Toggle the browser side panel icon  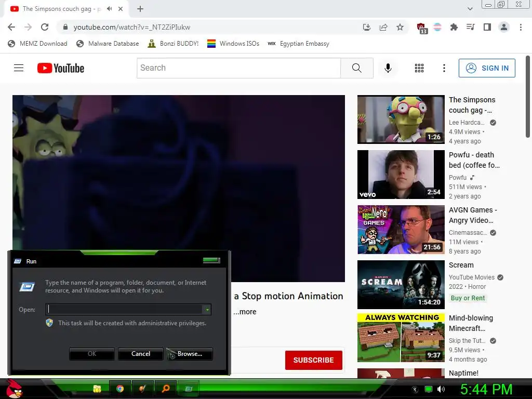click(487, 27)
